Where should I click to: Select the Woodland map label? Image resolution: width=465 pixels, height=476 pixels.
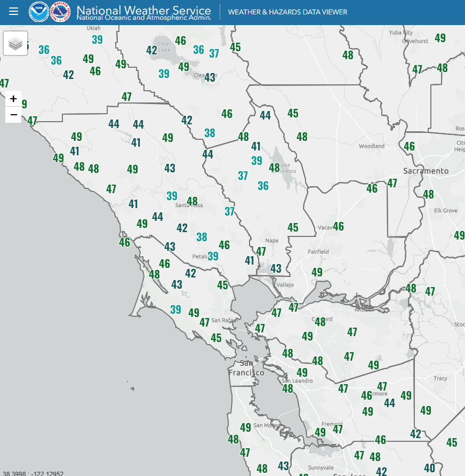(372, 146)
